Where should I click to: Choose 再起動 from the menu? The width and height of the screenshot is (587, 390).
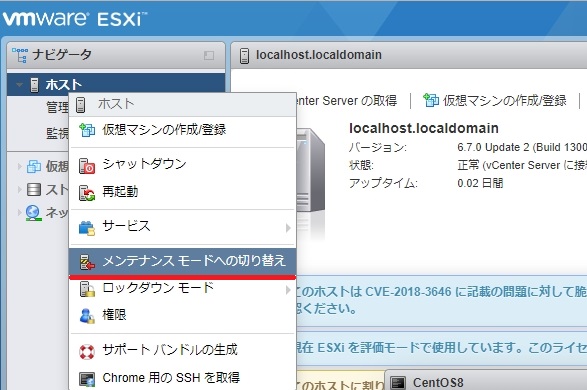[183, 192]
